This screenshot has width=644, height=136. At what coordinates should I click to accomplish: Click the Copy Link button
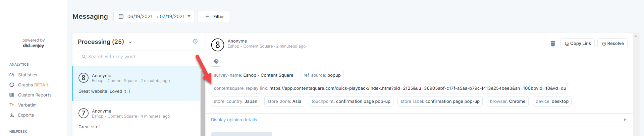[x=578, y=43]
